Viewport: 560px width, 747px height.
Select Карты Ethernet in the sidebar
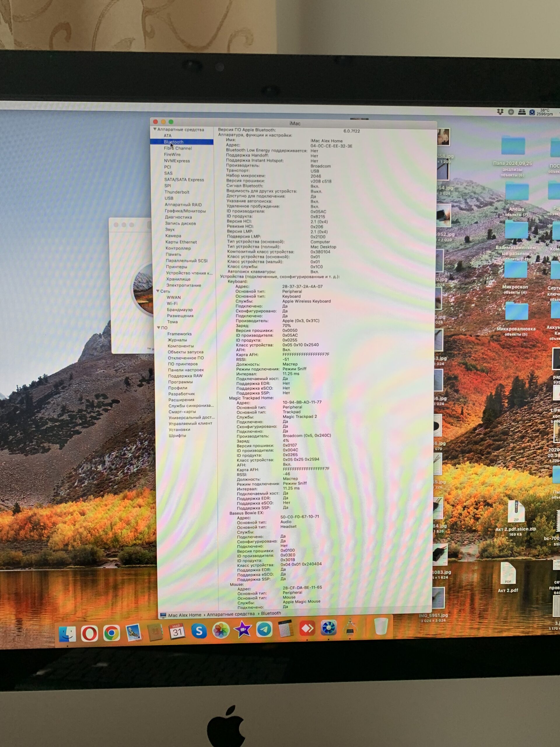tap(181, 242)
